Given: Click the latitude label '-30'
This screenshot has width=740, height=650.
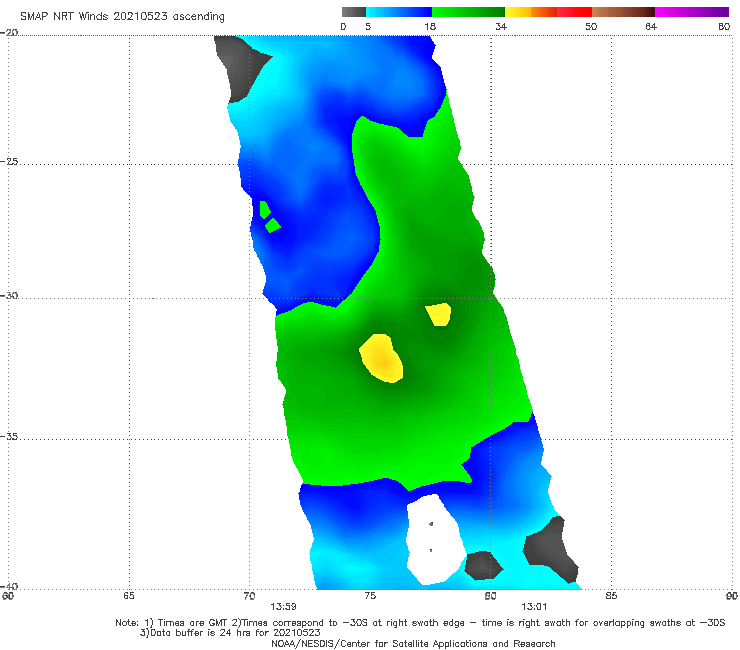Looking at the screenshot, I should click(9, 295).
